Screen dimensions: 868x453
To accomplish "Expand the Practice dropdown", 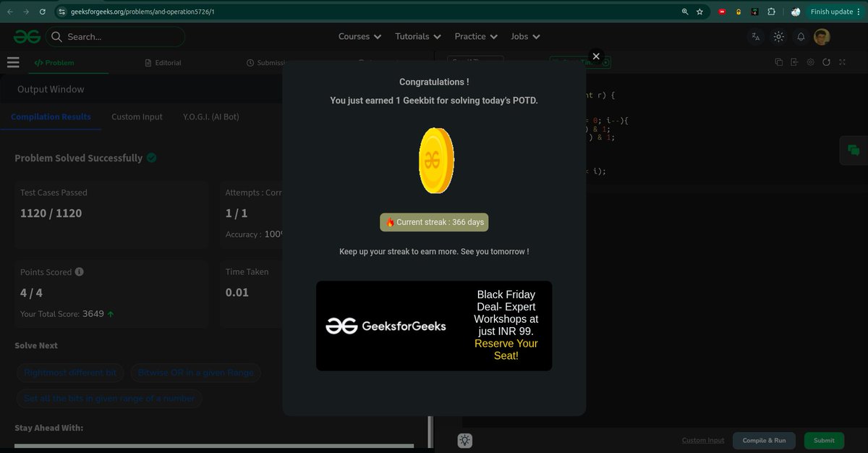I will (x=475, y=36).
